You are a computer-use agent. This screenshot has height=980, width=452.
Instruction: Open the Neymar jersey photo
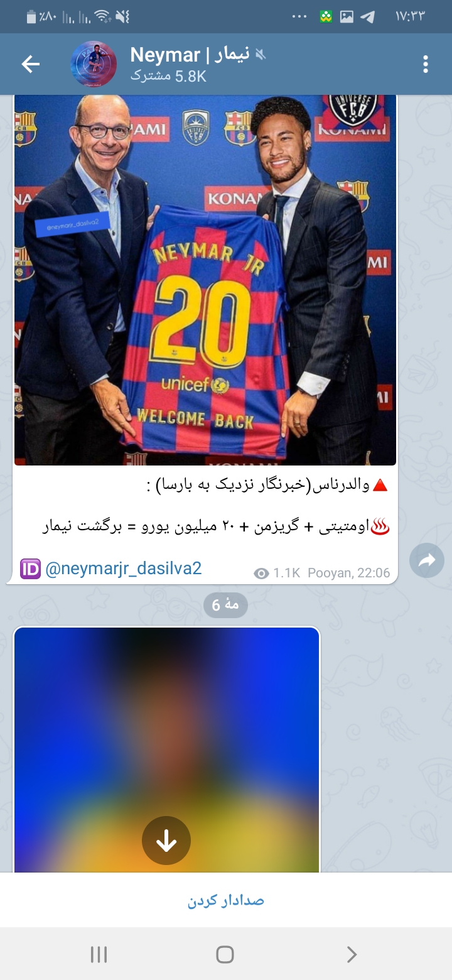[x=205, y=280]
